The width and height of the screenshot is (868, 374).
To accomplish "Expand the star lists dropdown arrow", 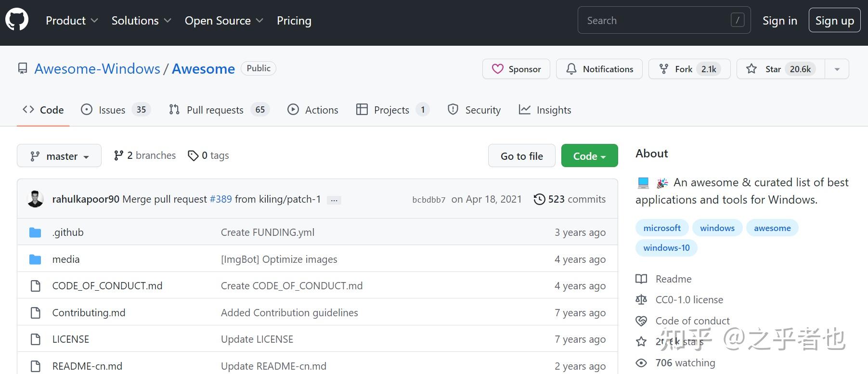I will pos(837,69).
